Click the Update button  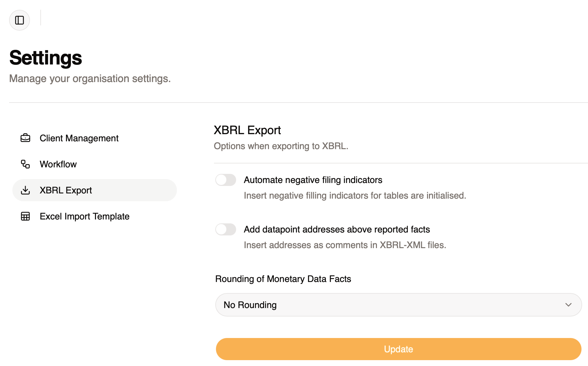398,349
